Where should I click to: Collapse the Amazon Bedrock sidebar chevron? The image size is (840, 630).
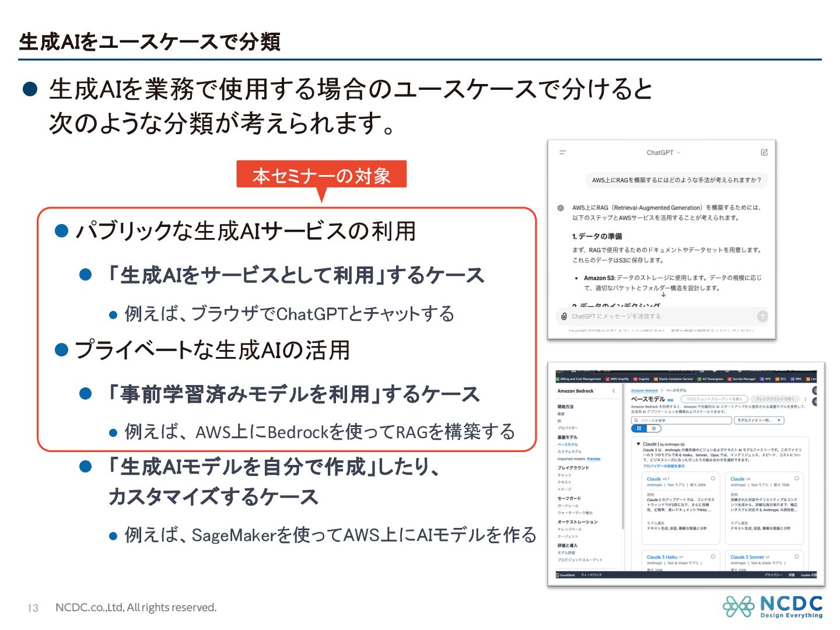614,391
